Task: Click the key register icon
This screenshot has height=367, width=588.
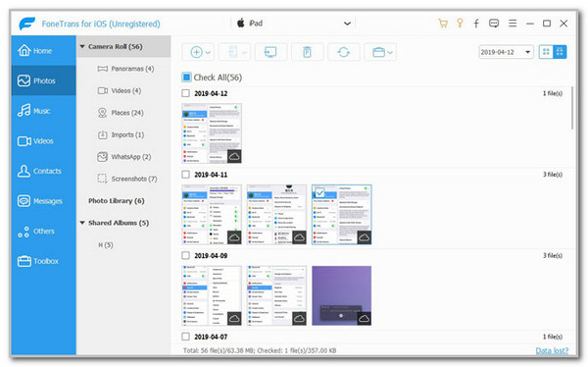Action: point(460,24)
